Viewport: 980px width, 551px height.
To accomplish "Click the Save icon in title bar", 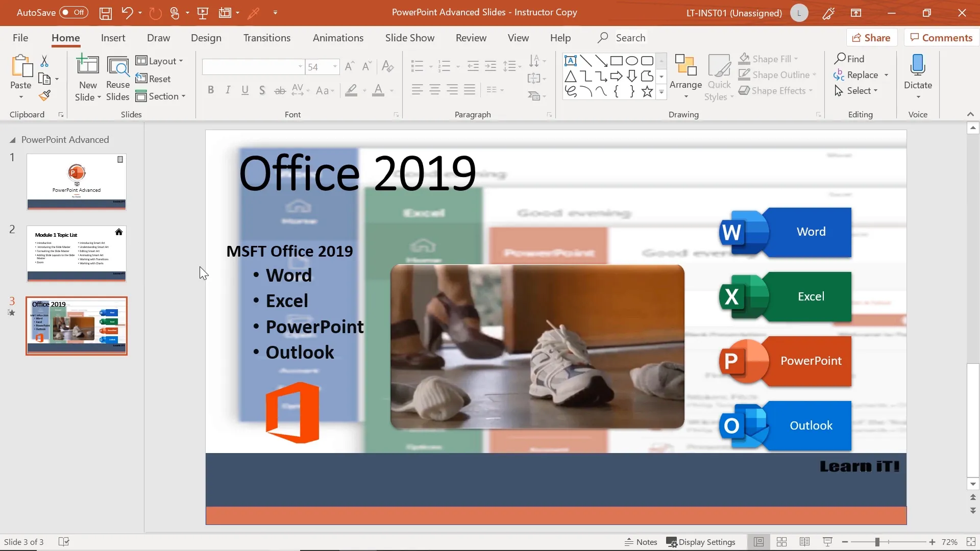I will click(105, 13).
